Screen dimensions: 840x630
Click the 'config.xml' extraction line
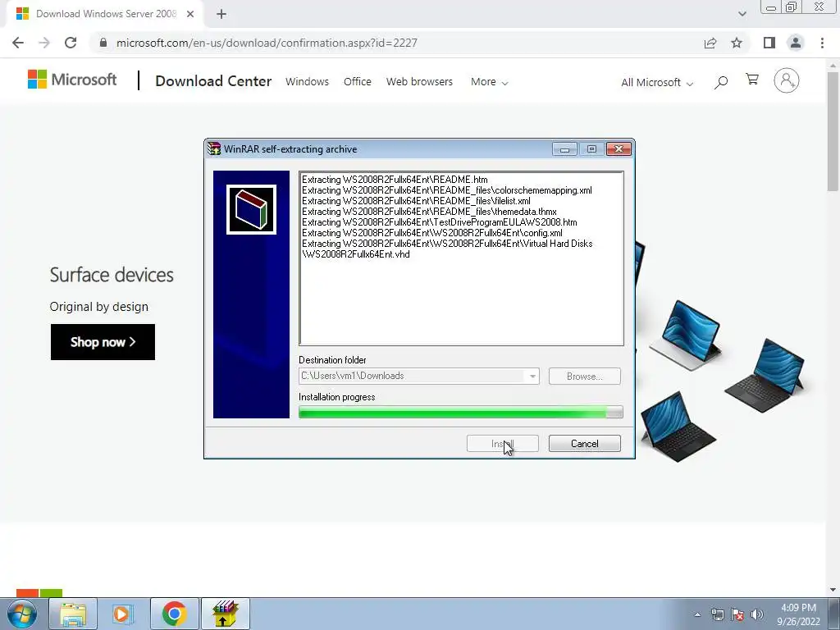point(431,233)
